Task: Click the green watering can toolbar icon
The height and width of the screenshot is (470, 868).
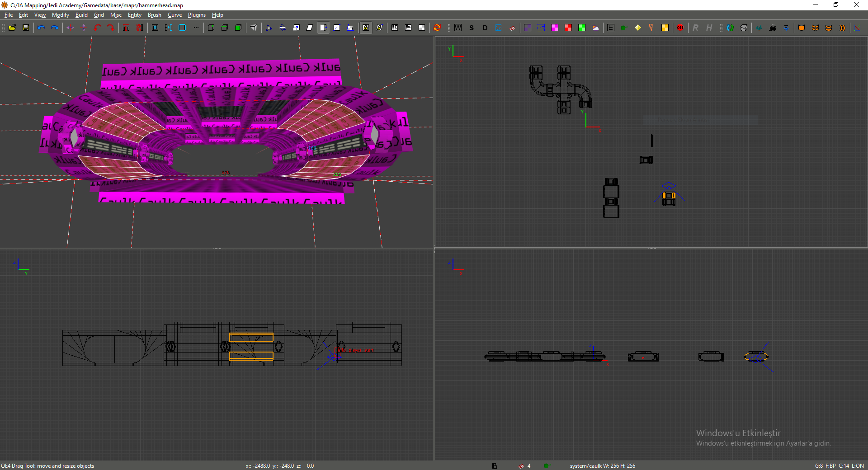Action: (x=624, y=28)
